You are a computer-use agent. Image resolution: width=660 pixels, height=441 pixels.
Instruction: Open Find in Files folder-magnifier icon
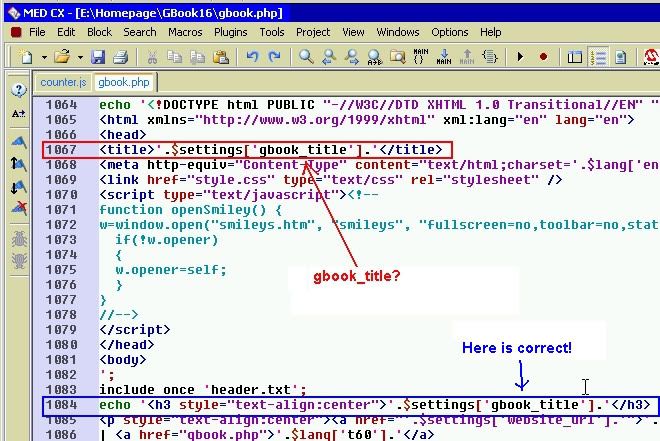click(397, 56)
